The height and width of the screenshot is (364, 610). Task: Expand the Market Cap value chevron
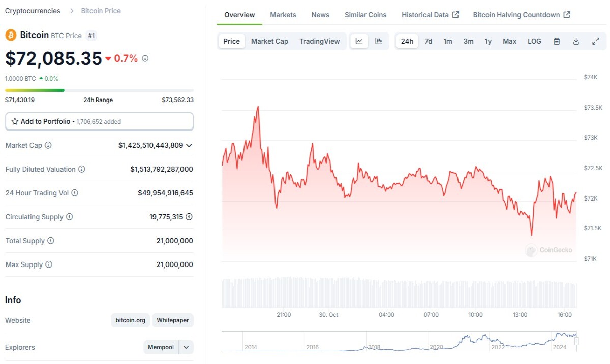click(x=189, y=145)
